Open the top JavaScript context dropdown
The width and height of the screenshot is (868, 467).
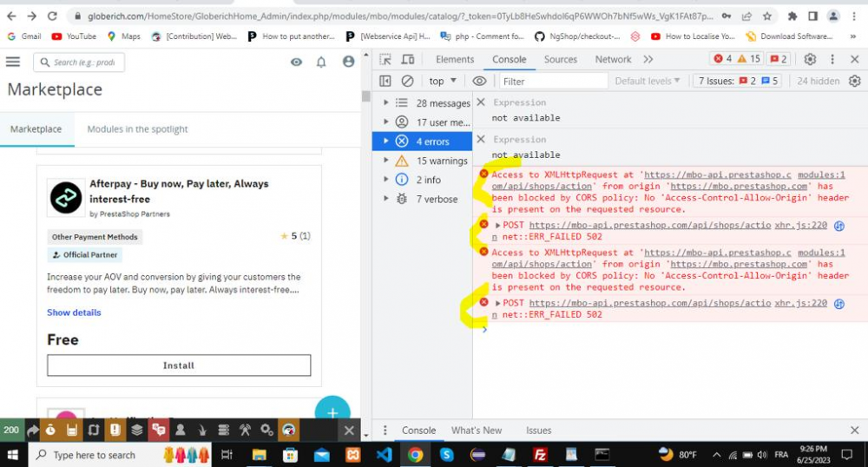[x=442, y=81]
